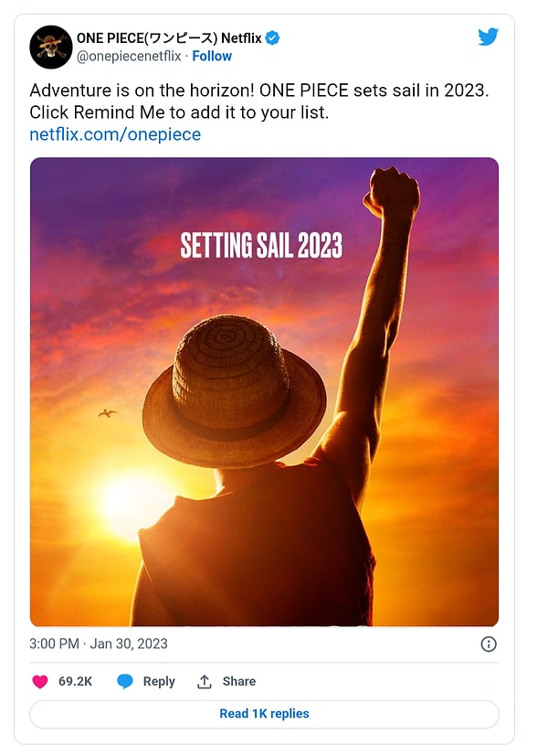Click the raised fist in the poster
Viewport: 548px width, 756px height.
pos(391,194)
